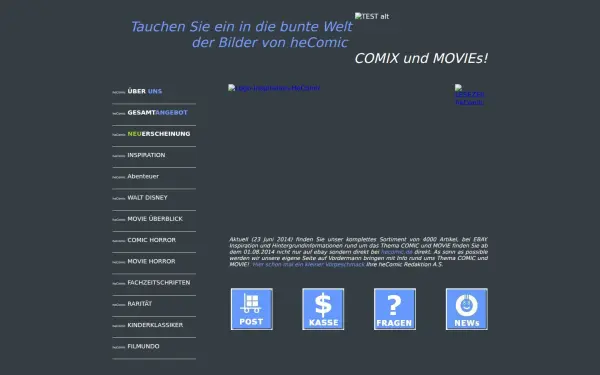Select GESAMTANGEBOT in sidebar menu

coord(158,112)
